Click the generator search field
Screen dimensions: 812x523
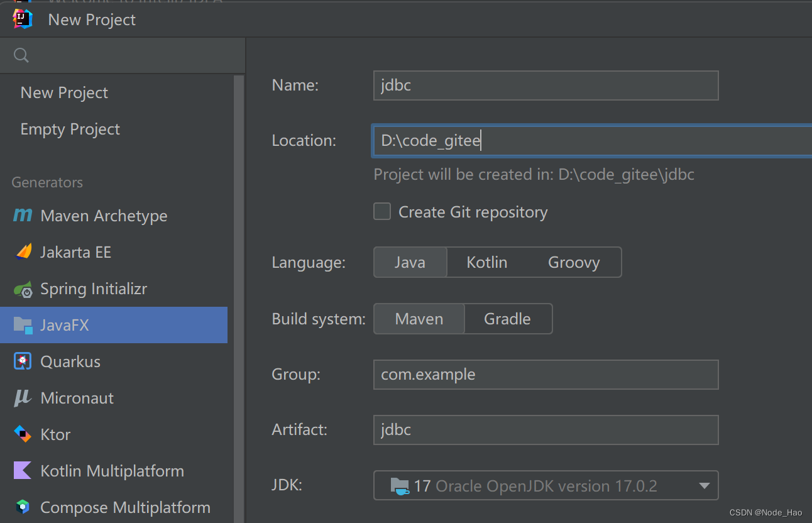click(123, 56)
